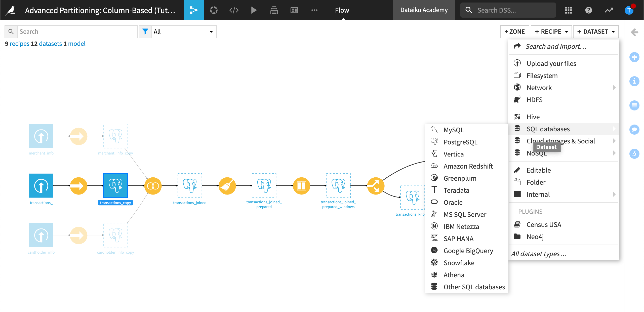The width and height of the screenshot is (644, 312).
Task: Open the + RECIPE dropdown
Action: click(551, 31)
